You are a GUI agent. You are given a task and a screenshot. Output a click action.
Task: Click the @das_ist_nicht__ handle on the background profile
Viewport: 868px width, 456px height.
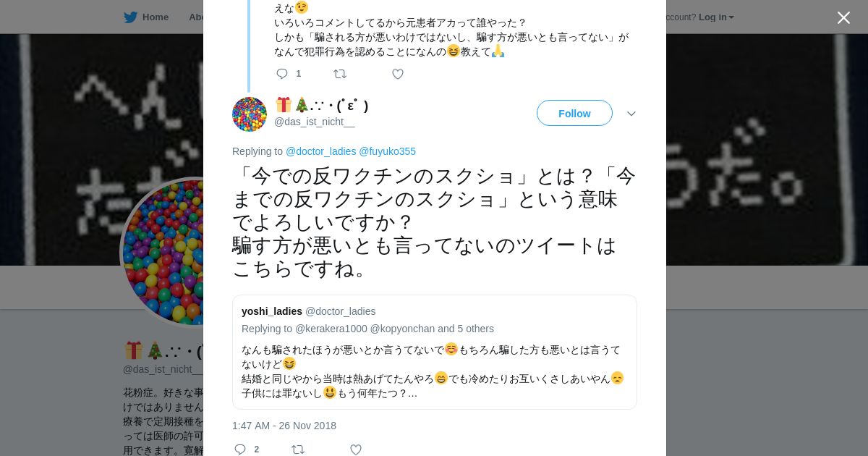[163, 369]
